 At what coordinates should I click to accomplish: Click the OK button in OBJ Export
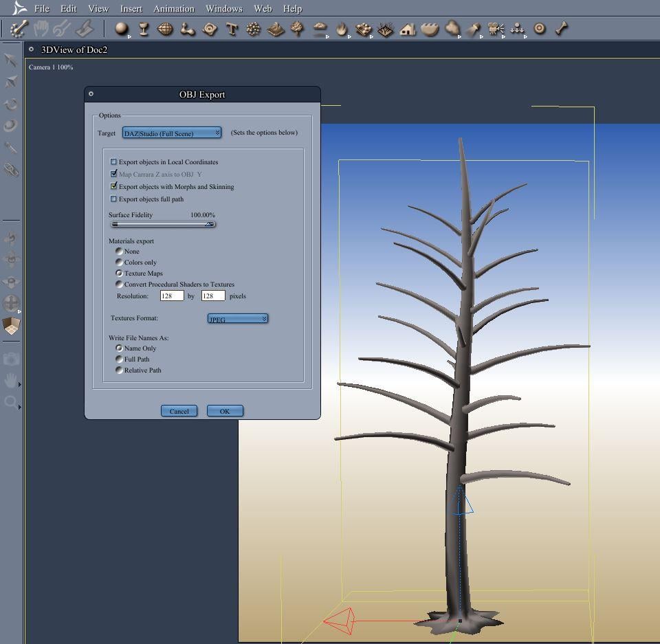pos(225,411)
